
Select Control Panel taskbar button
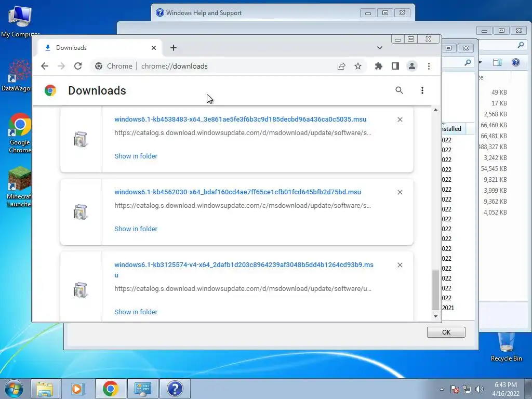click(142, 389)
